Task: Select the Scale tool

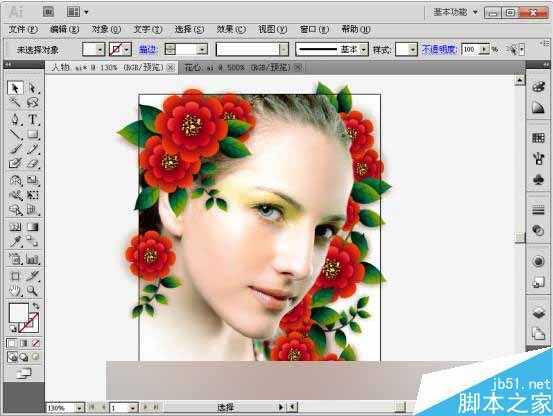Action: click(32, 180)
